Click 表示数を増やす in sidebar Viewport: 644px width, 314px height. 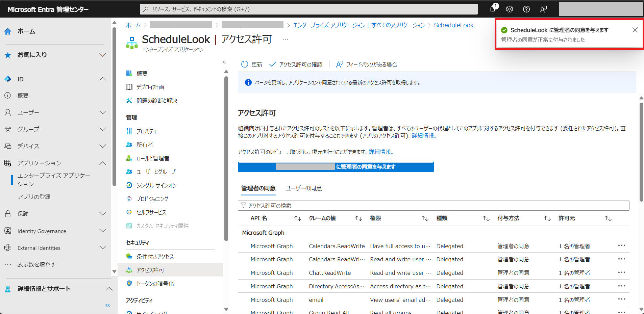[36, 264]
